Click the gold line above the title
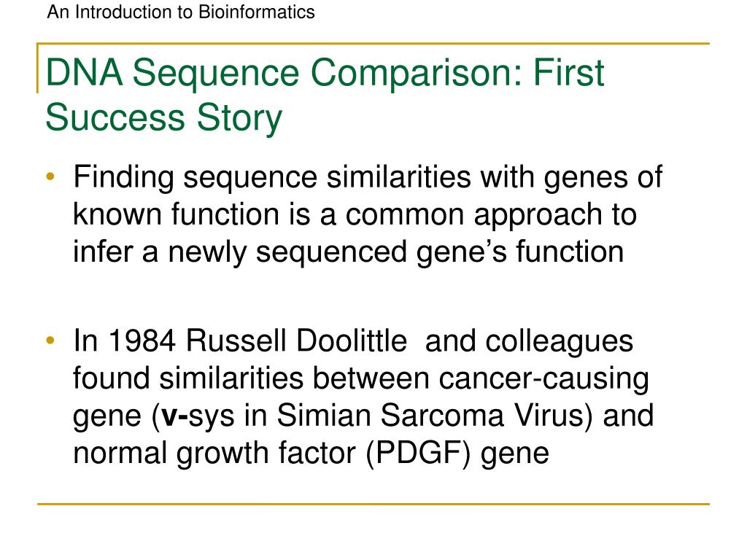The height and width of the screenshot is (560, 747). tap(373, 44)
